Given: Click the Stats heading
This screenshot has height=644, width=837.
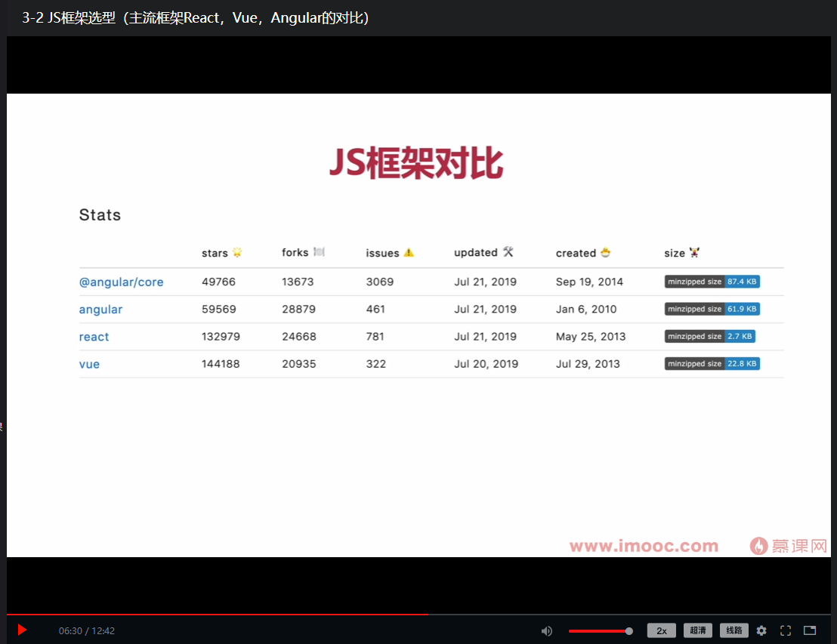Looking at the screenshot, I should click(x=100, y=215).
